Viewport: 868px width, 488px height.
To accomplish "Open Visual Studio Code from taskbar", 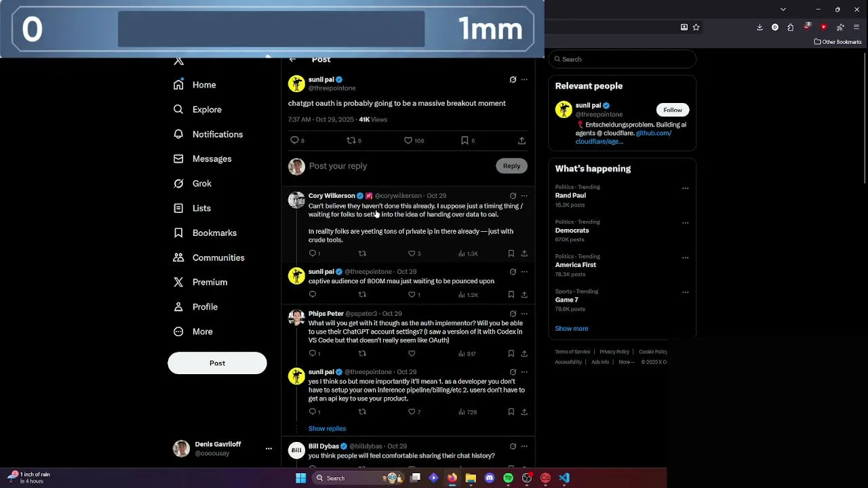I will tap(564, 478).
